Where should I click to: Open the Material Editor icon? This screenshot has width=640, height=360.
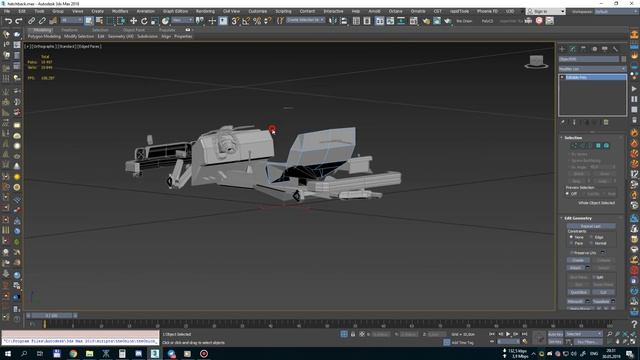click(413, 20)
